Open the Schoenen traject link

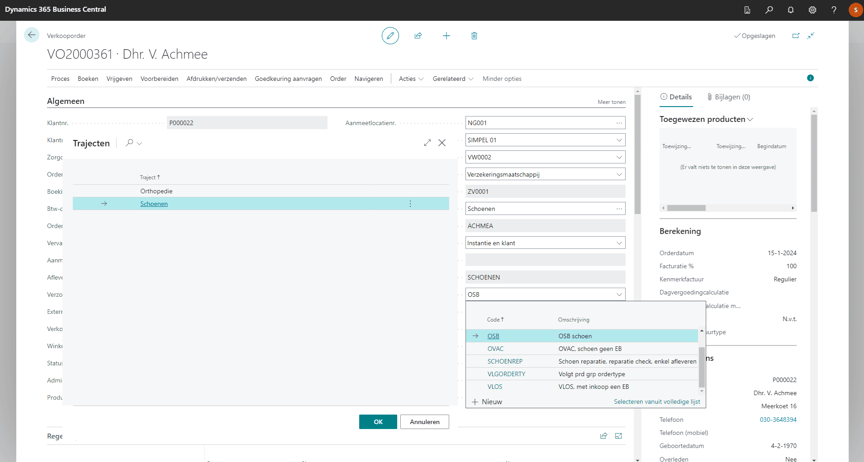[154, 204]
